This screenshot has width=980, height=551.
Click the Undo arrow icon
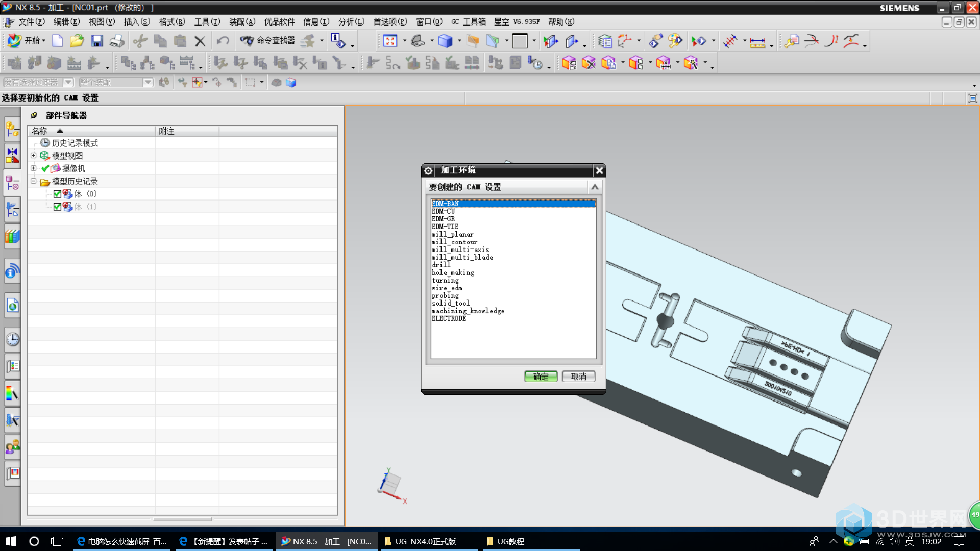point(223,41)
